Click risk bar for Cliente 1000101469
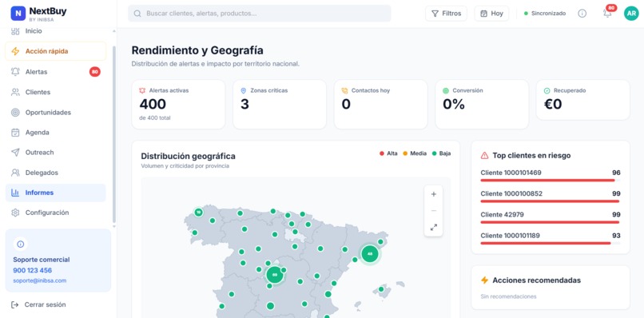The image size is (644, 318). pos(551,181)
